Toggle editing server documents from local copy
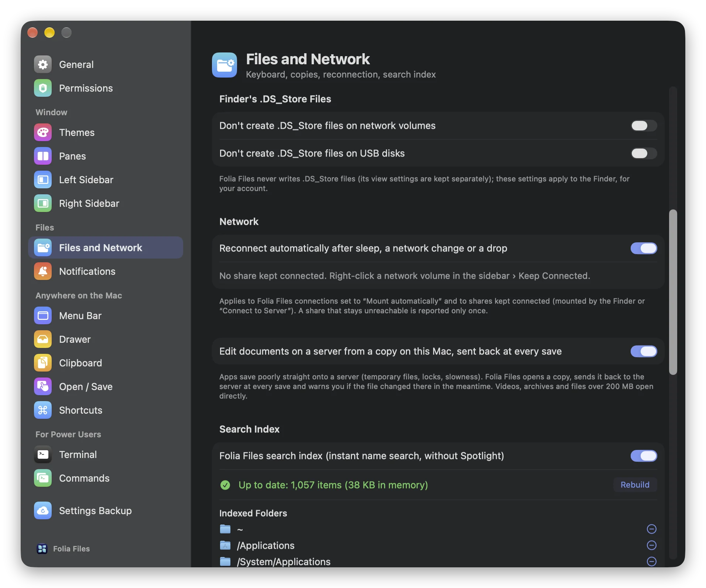Image resolution: width=706 pixels, height=588 pixels. (644, 352)
